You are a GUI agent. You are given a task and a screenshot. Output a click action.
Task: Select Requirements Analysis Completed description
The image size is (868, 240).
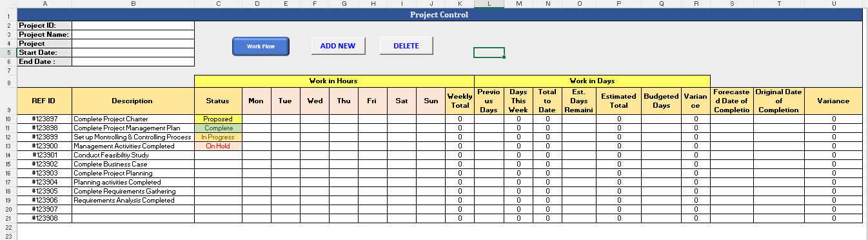click(133, 200)
